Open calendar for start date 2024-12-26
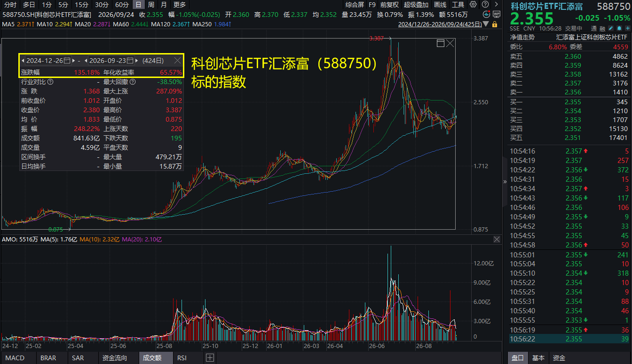Image resolution: width=632 pixels, height=364 pixels. [67, 61]
